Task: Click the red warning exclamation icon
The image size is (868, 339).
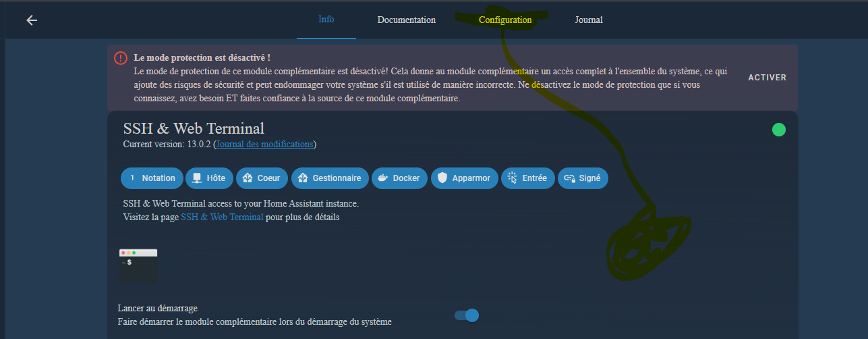Action: (120, 58)
